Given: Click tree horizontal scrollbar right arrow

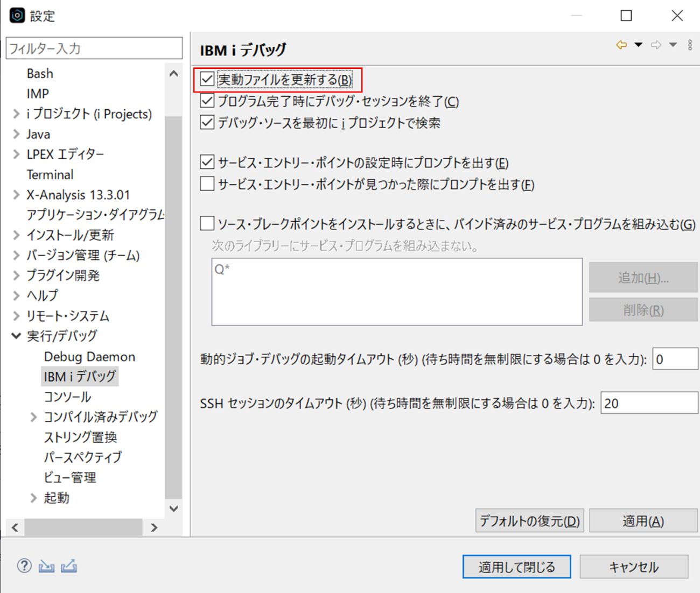Looking at the screenshot, I should 155,528.
